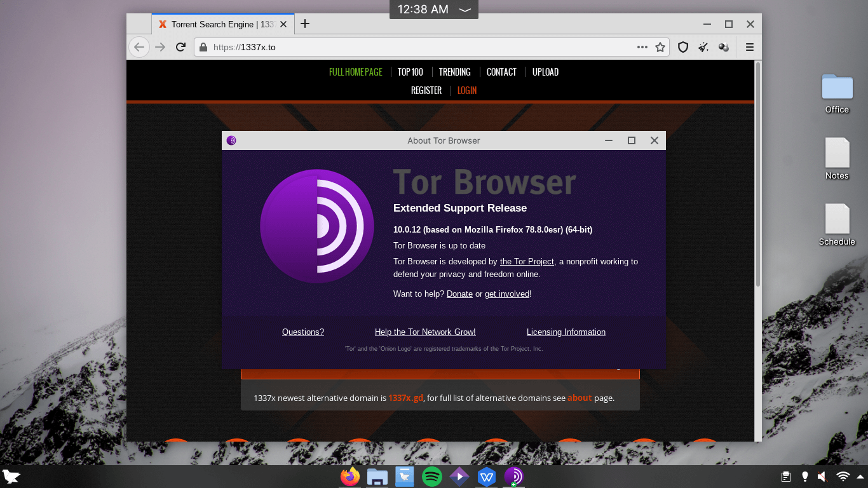This screenshot has height=488, width=868.
Task: Click Tor Browser icon in taskbar
Action: (x=513, y=476)
